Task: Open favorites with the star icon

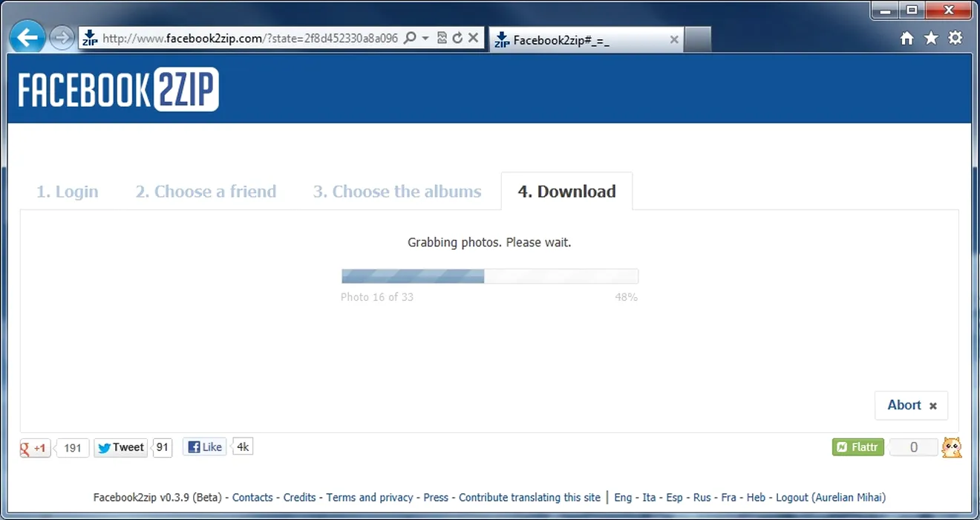Action: click(x=931, y=39)
